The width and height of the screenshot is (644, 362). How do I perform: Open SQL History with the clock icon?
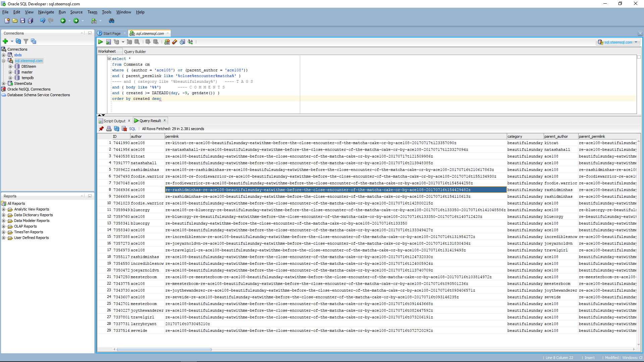coord(182,42)
